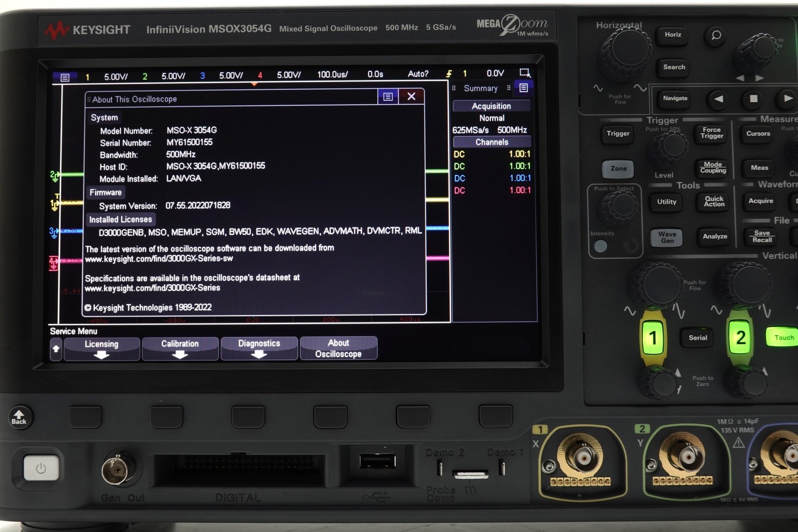Open the main menu icon at screen top-left
798x532 pixels.
(65, 77)
